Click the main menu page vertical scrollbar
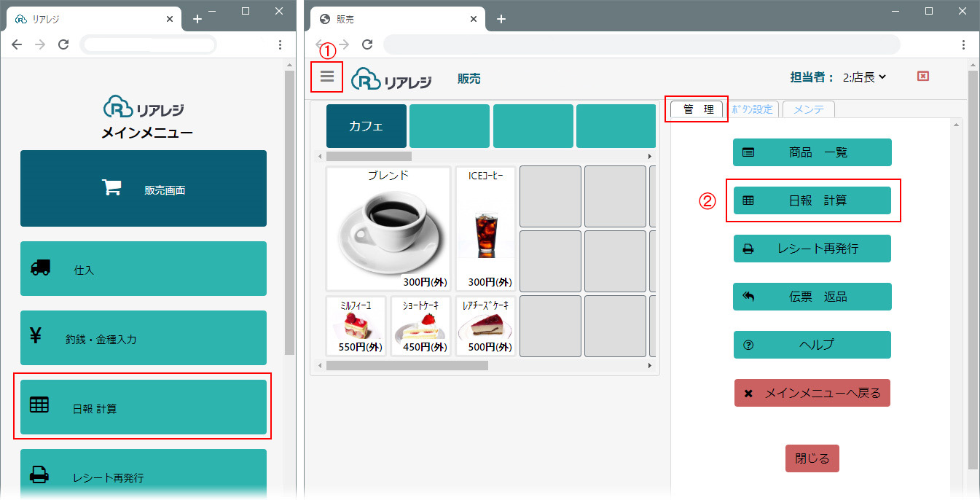Screen dimensions: 980x500 pos(289,212)
